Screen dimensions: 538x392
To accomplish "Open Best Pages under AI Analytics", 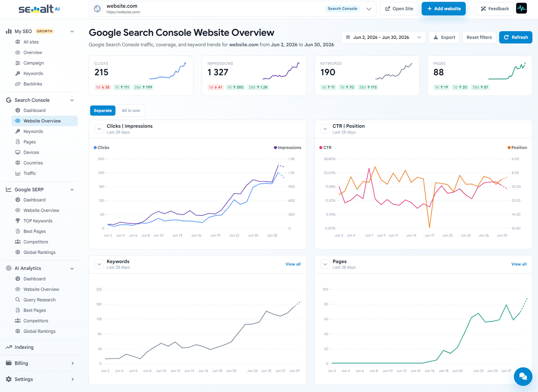I will point(34,310).
